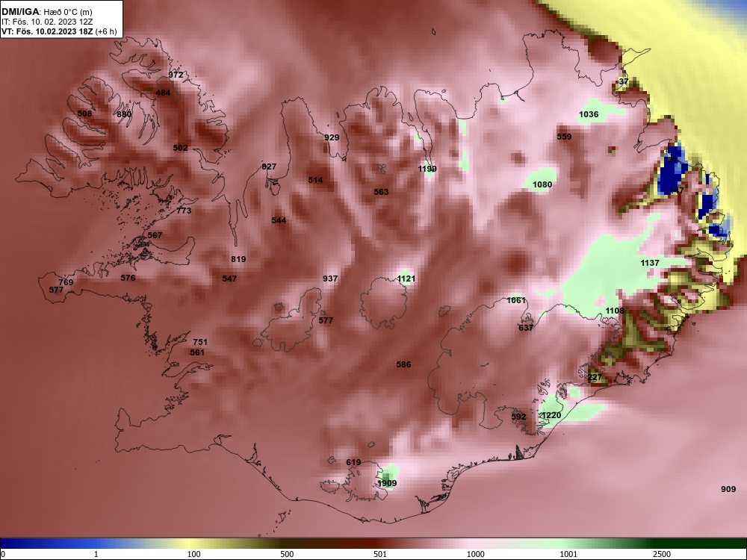This screenshot has width=747, height=560.
Task: Click the 592 height label
Action: [518, 417]
